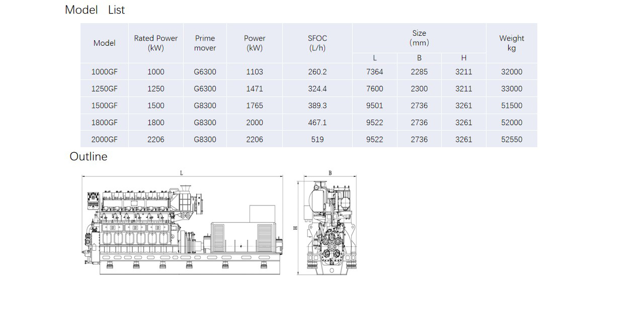Click weight value "32000"
Image resolution: width=644 pixels, height=312 pixels.
click(x=512, y=72)
